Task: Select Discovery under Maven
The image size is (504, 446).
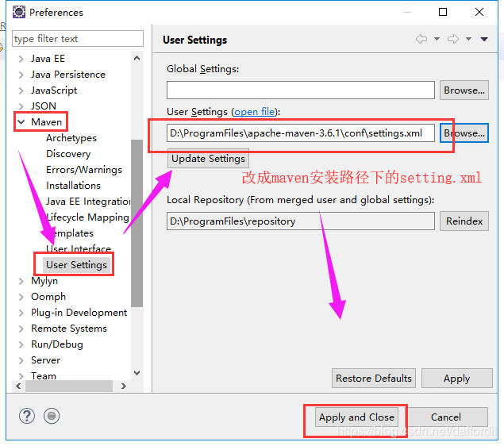Action: (68, 154)
